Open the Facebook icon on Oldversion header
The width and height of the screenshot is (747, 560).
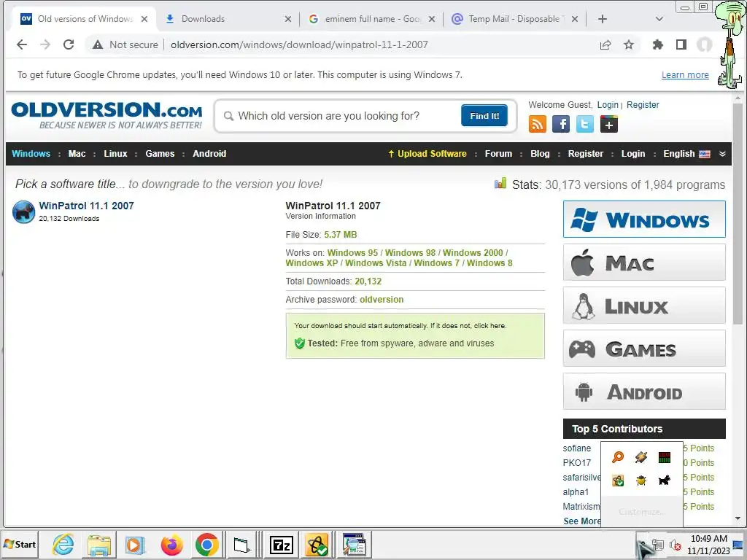coord(561,124)
